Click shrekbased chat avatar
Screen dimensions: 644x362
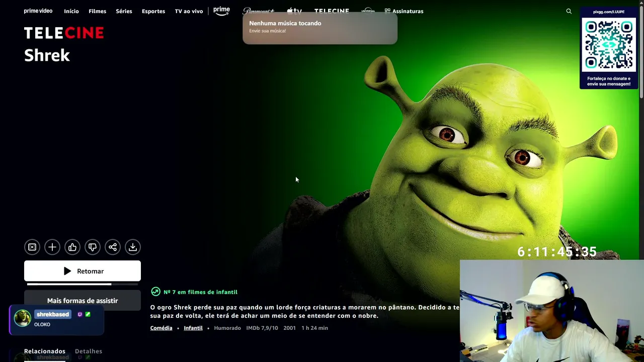(22, 318)
